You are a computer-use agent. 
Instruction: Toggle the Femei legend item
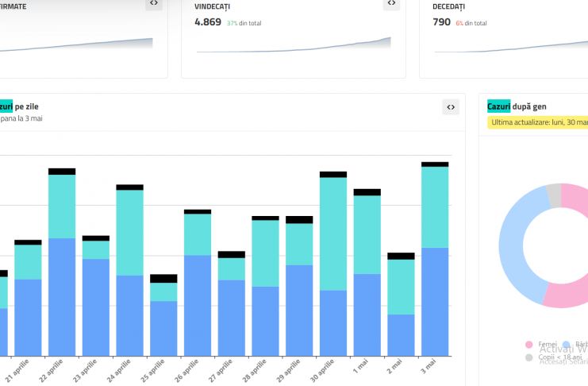tap(548, 344)
